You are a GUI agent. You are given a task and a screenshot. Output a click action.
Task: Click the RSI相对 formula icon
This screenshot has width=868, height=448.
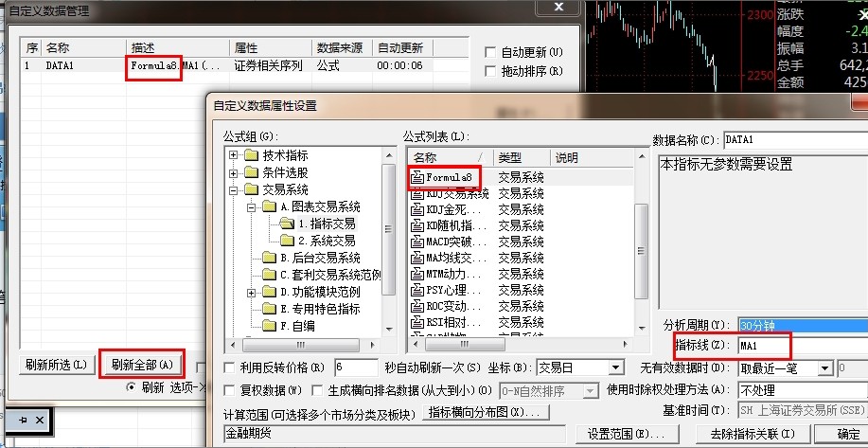[417, 322]
